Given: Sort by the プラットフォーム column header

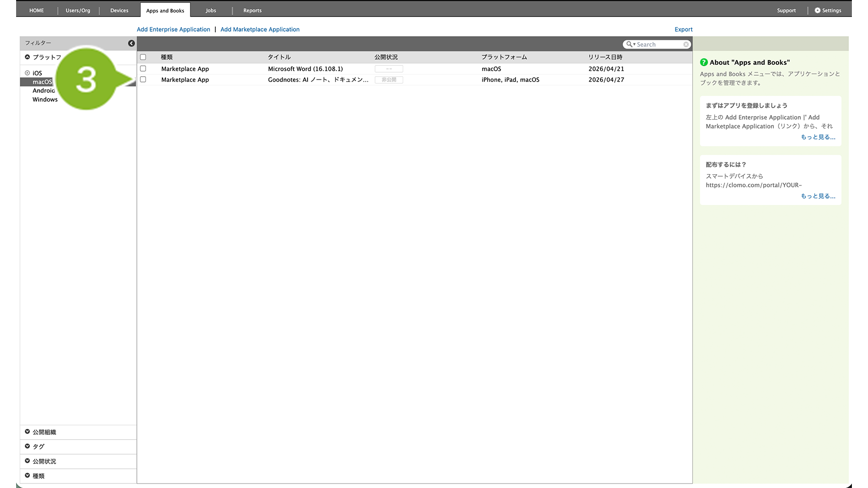Looking at the screenshot, I should [x=504, y=57].
